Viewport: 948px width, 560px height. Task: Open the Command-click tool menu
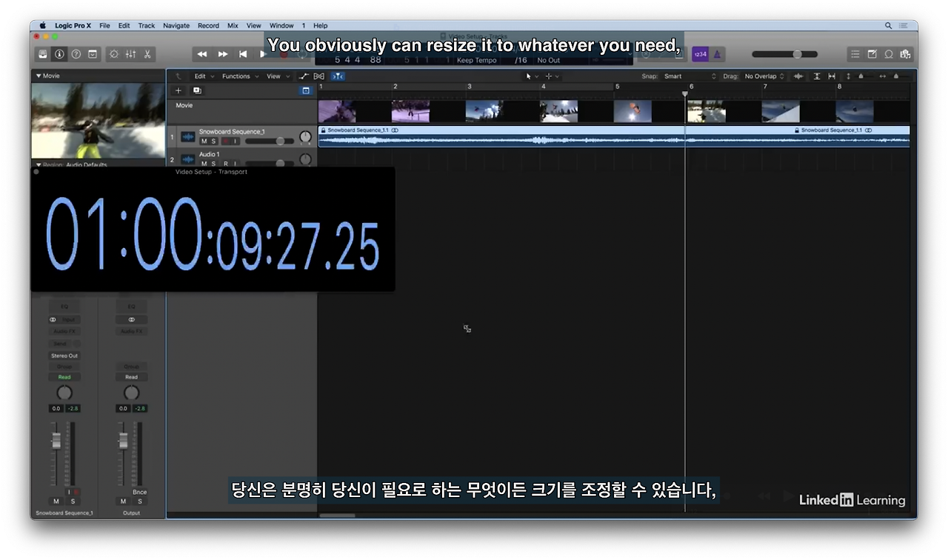tap(552, 76)
